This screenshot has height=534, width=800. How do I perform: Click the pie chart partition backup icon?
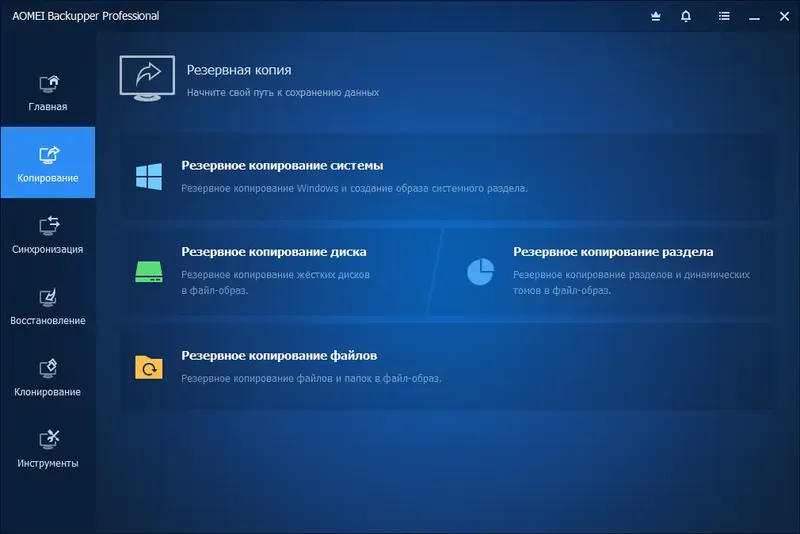(x=481, y=271)
